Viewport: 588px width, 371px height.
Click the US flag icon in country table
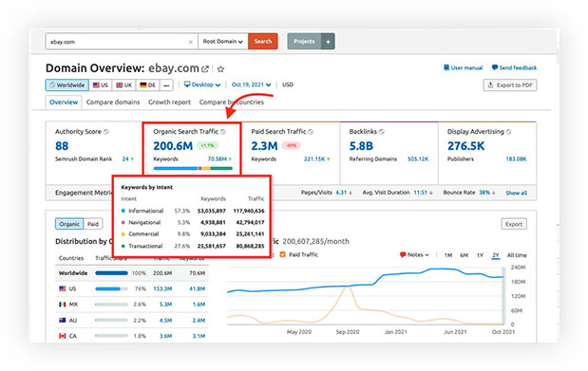pyautogui.click(x=63, y=289)
